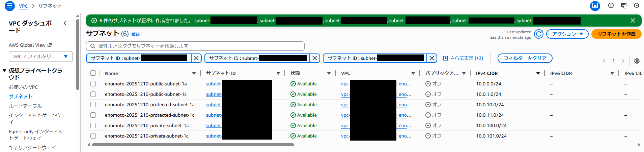Sort by the パブリックア... column arrow
Screen dimensions: 644x152
click(x=464, y=73)
